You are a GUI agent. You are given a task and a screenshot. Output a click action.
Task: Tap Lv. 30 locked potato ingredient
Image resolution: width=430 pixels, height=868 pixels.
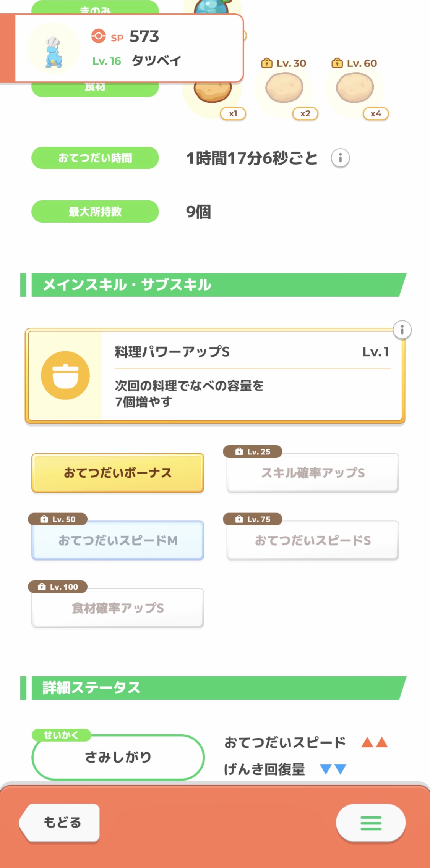(x=284, y=88)
